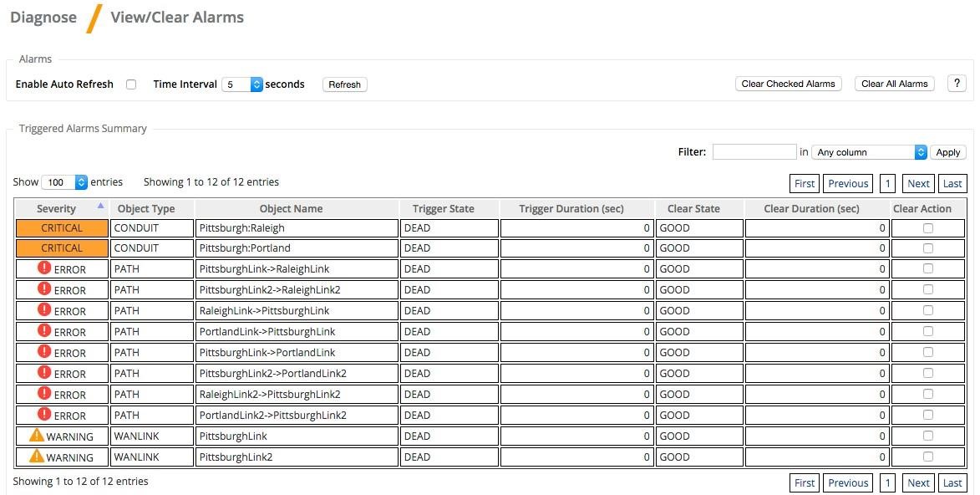Screen dimensions: 980x495
Task: Click warning triangle icon for PittsburghLink2 row
Action: pyautogui.click(x=37, y=456)
